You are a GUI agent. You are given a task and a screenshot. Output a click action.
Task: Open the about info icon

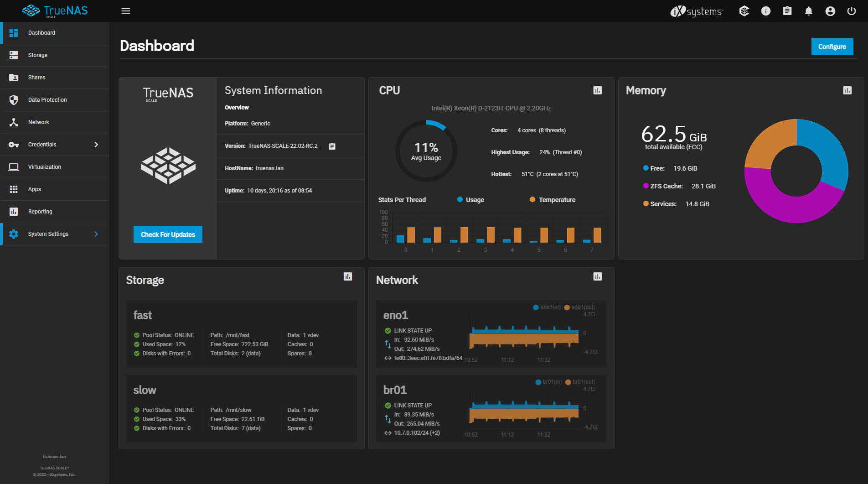[x=765, y=11]
